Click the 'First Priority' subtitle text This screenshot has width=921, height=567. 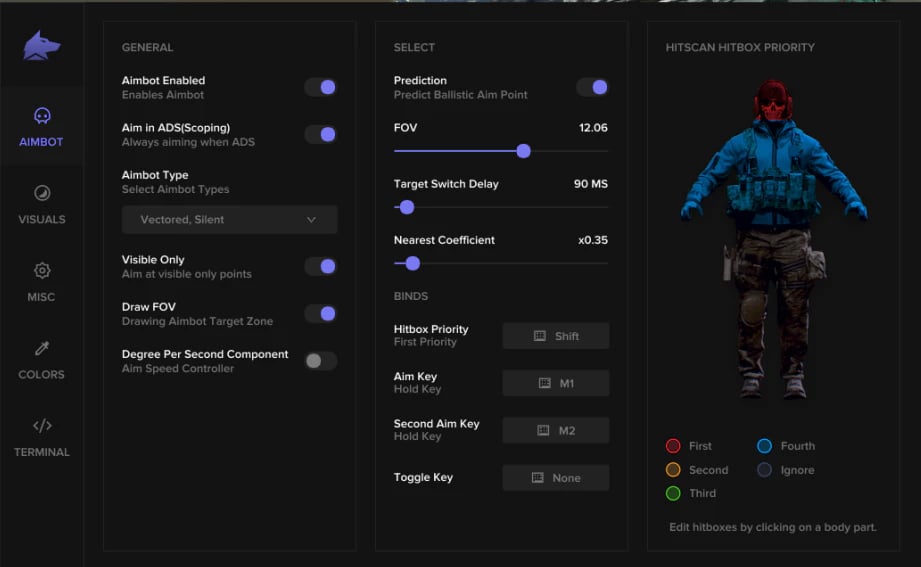click(x=425, y=342)
